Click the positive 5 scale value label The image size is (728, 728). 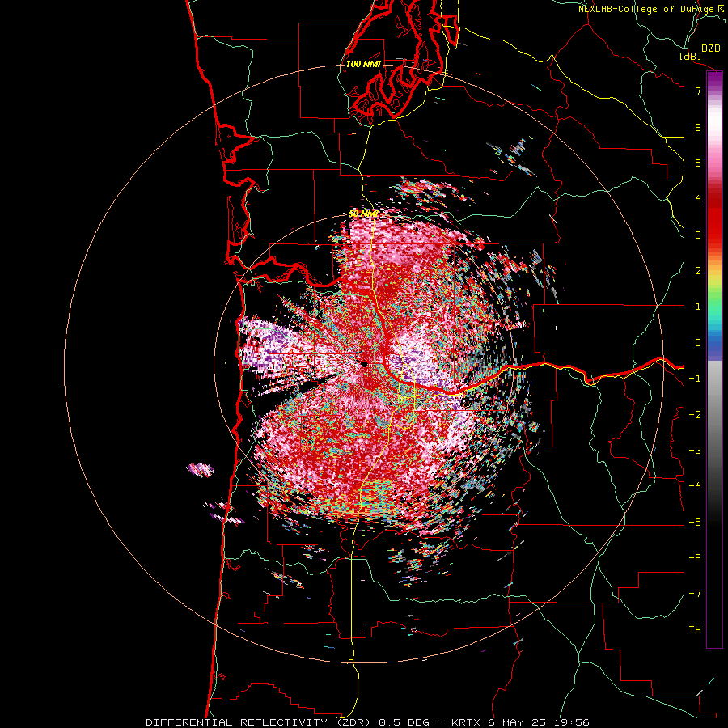click(698, 163)
